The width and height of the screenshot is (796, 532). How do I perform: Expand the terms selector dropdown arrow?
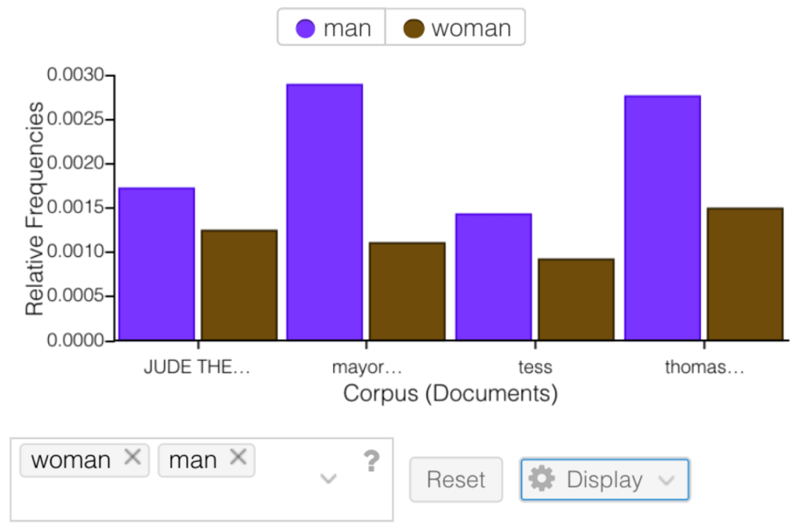328,478
